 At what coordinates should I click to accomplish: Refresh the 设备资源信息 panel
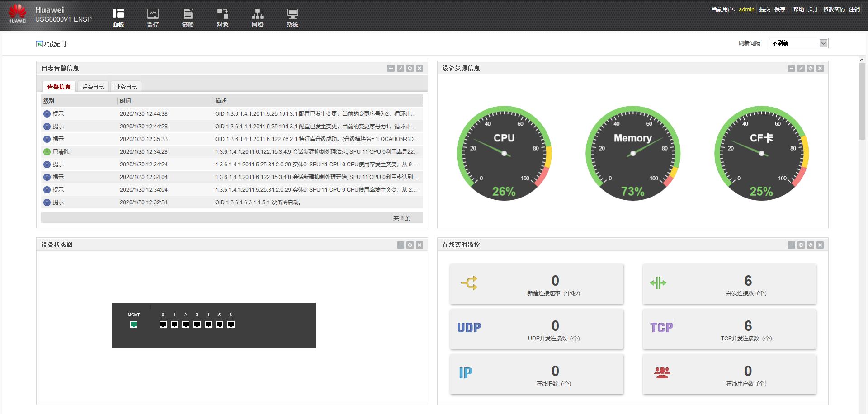[811, 68]
